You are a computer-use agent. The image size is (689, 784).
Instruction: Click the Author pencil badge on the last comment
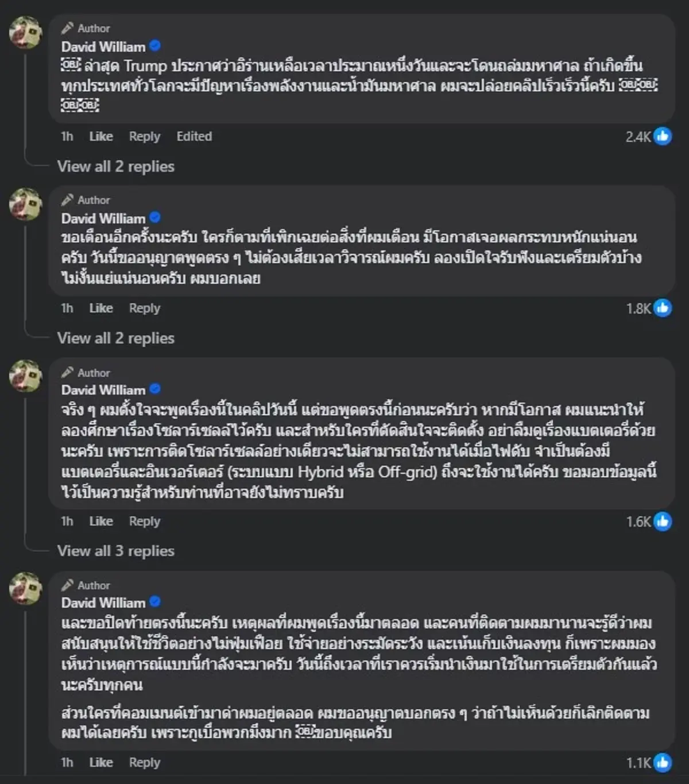[69, 585]
